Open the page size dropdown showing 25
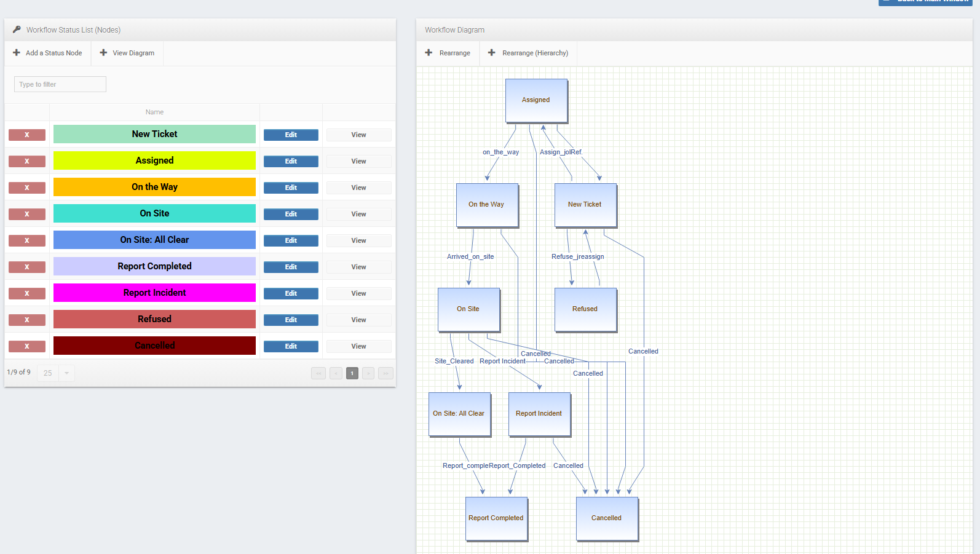 click(56, 373)
